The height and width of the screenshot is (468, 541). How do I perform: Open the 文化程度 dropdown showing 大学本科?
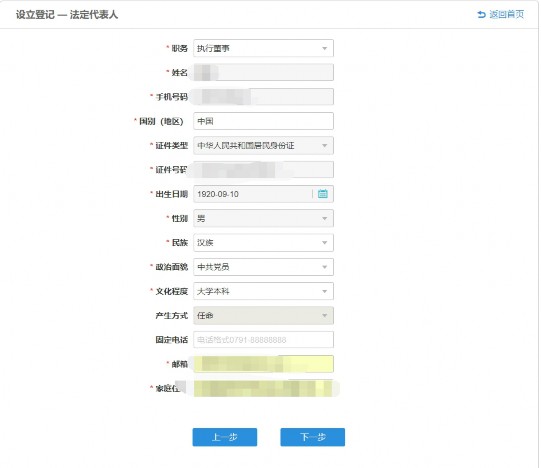point(263,291)
